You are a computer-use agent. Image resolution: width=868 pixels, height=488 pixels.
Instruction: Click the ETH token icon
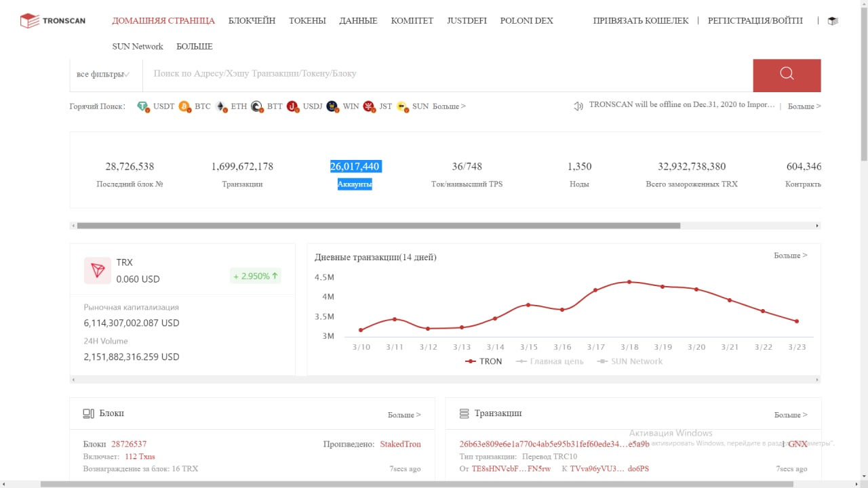[221, 106]
